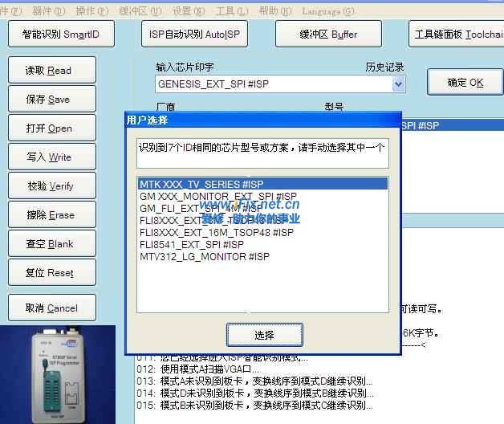
Task: Click log line 014 about 模式D未识别到板卡
Action: 255,393
